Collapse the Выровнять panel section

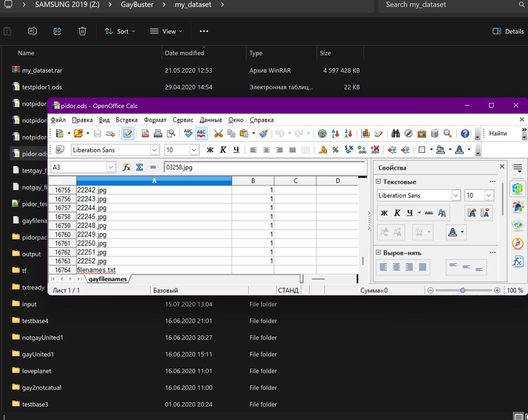pyautogui.click(x=378, y=253)
